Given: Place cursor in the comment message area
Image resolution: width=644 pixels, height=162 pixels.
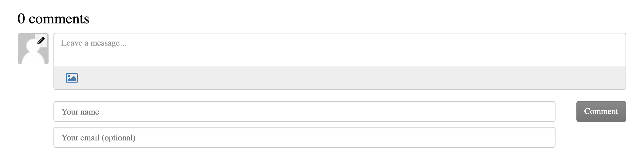Looking at the screenshot, I should [x=340, y=50].
